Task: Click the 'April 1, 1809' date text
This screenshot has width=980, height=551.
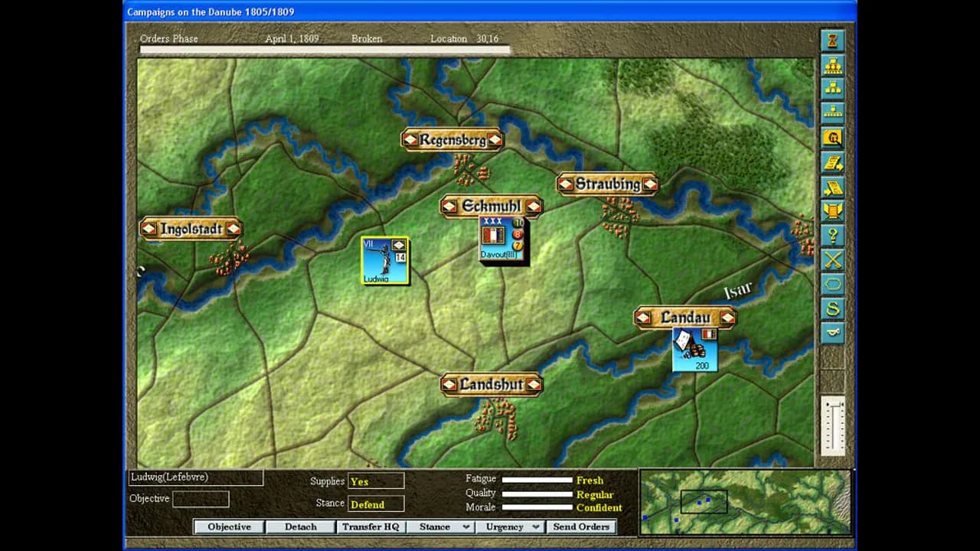Action: point(292,38)
